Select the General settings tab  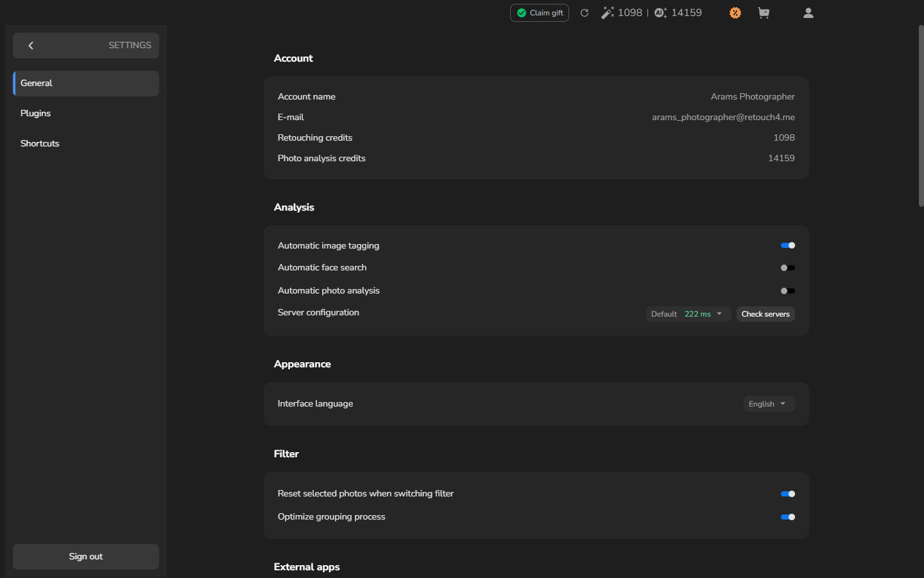pyautogui.click(x=86, y=83)
